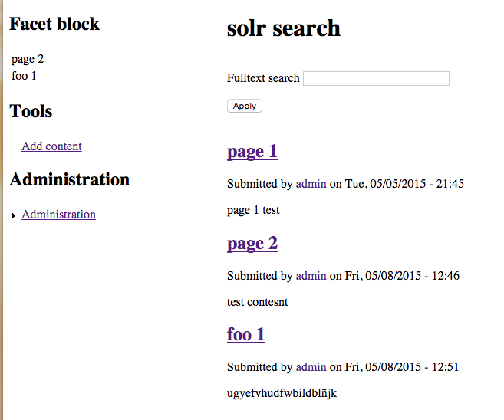504x420 pixels.
Task: Click admin author link under page 2
Action: [x=311, y=276]
